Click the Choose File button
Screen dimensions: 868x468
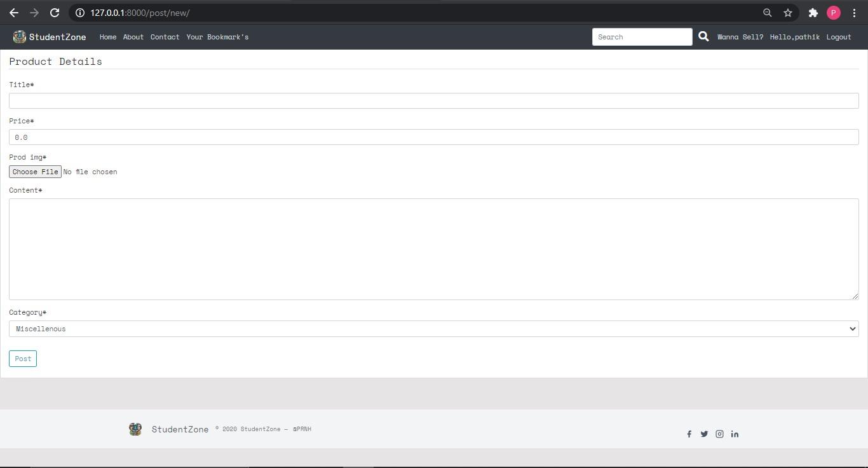point(35,172)
